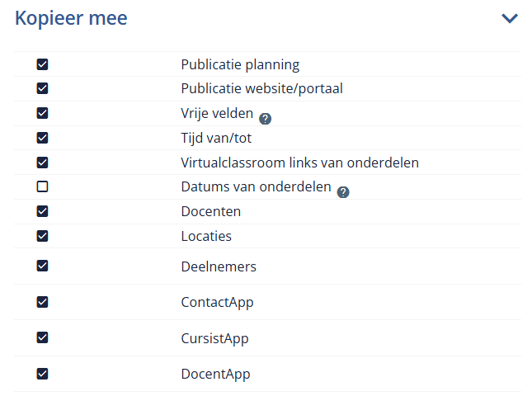Uncheck Publicatie website/portaal checkbox
This screenshot has width=532, height=396.
[x=42, y=88]
